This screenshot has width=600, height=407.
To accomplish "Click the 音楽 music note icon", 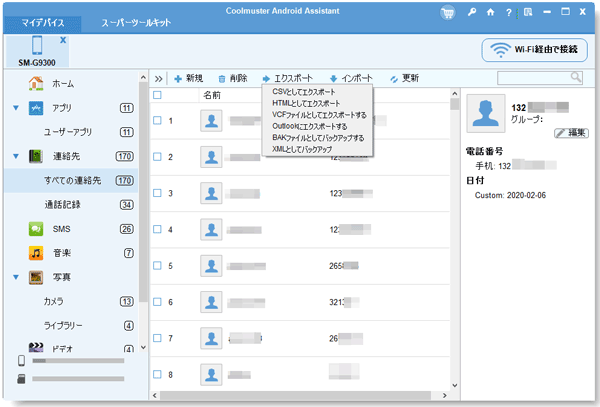I will pyautogui.click(x=36, y=253).
